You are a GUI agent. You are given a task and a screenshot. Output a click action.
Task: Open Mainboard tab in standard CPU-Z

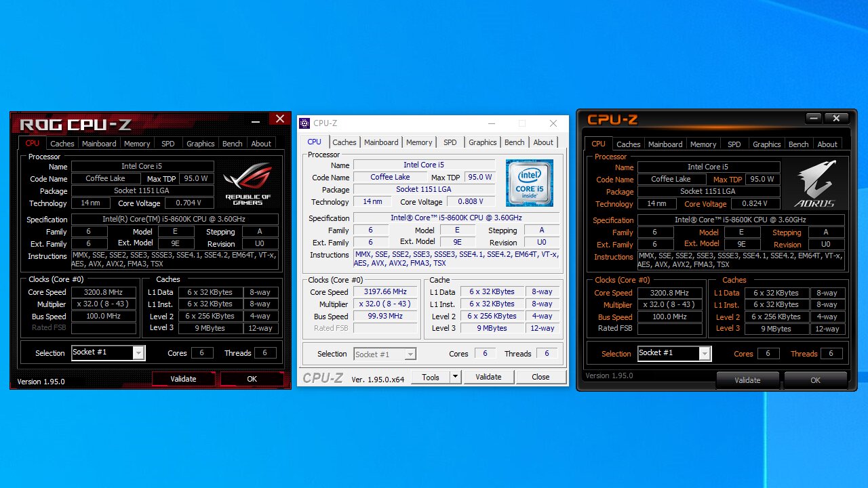[381, 142]
